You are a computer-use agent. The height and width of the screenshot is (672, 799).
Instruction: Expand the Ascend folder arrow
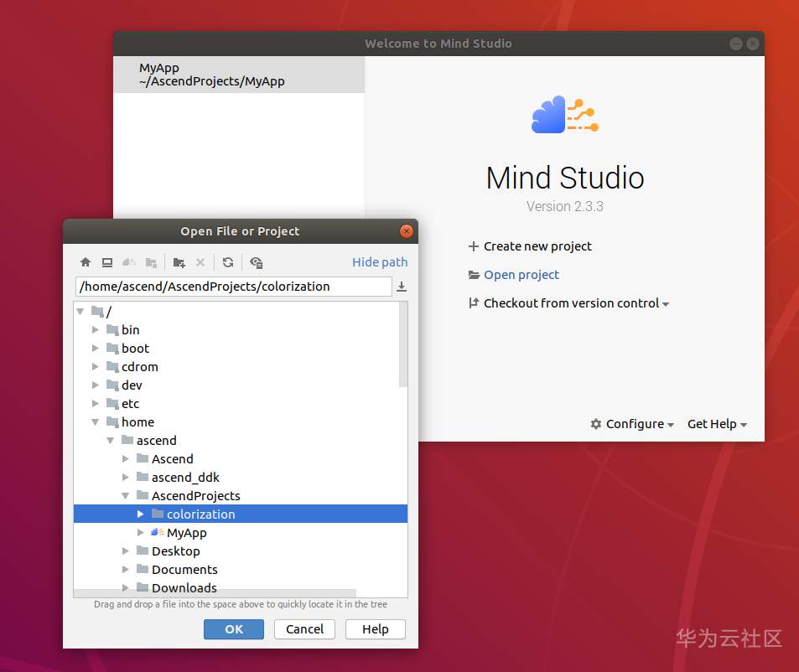coord(126,458)
